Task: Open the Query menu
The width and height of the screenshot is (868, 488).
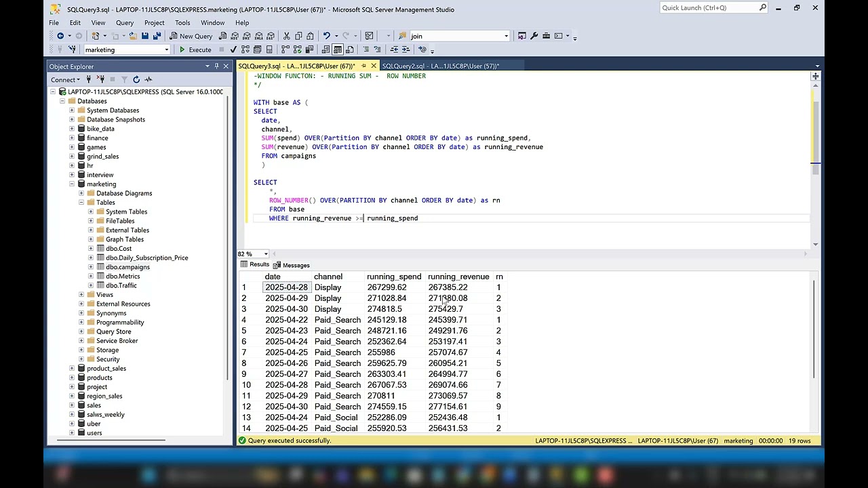Action: pyautogui.click(x=125, y=22)
